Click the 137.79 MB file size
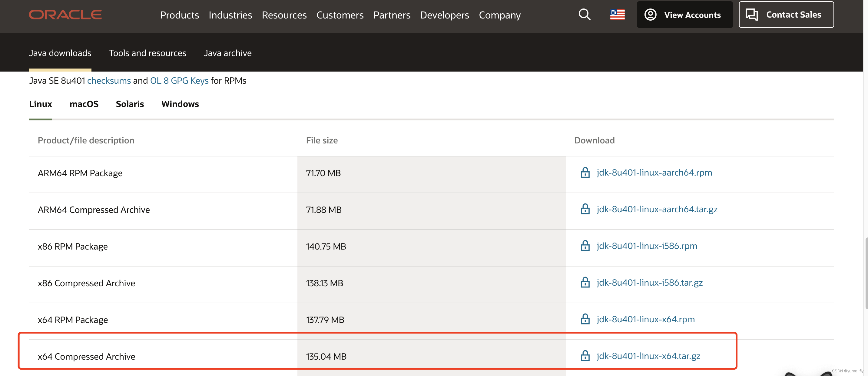 pos(325,320)
